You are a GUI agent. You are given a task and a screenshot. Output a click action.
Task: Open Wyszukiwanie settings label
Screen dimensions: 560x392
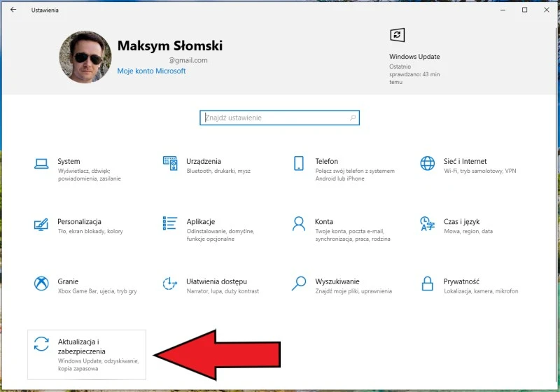click(x=337, y=281)
